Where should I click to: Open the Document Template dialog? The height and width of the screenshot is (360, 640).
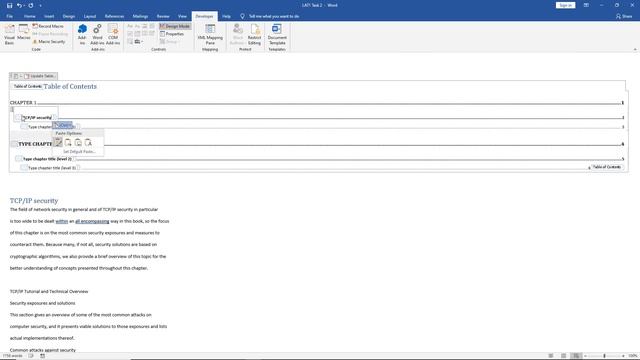pyautogui.click(x=277, y=34)
